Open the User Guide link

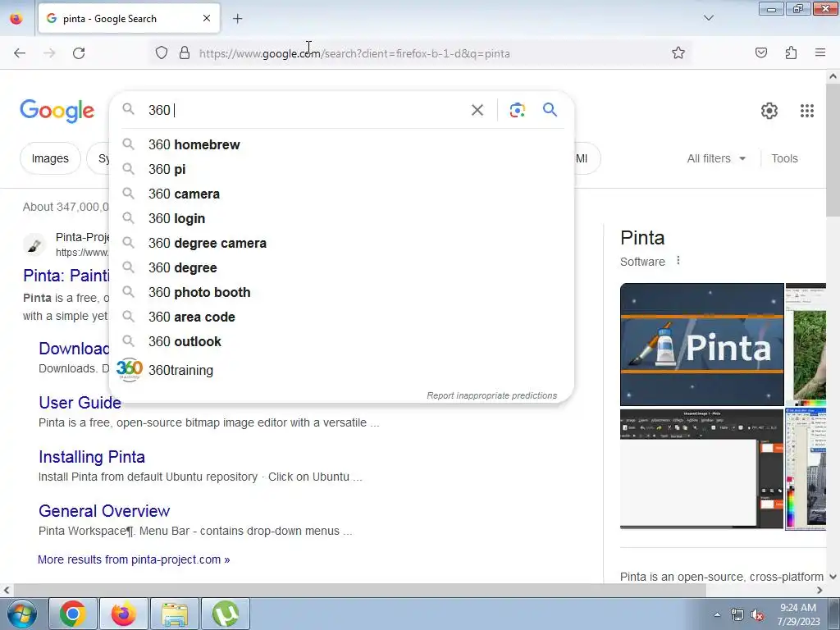pos(80,403)
